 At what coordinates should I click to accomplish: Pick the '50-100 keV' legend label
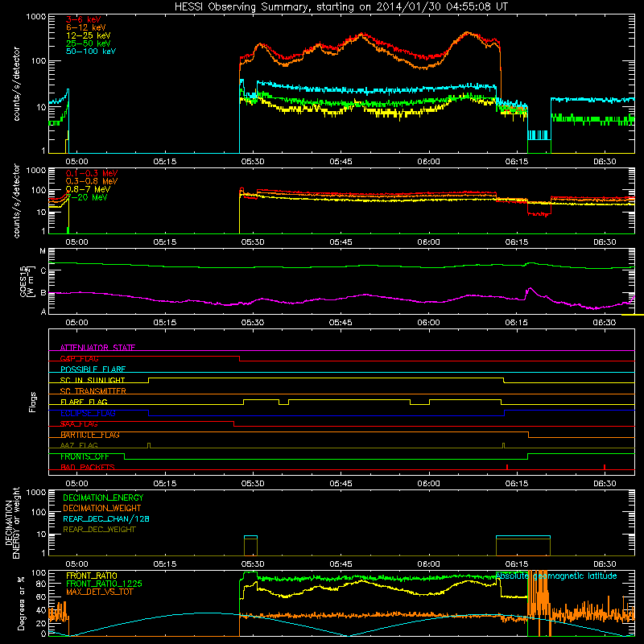click(91, 51)
